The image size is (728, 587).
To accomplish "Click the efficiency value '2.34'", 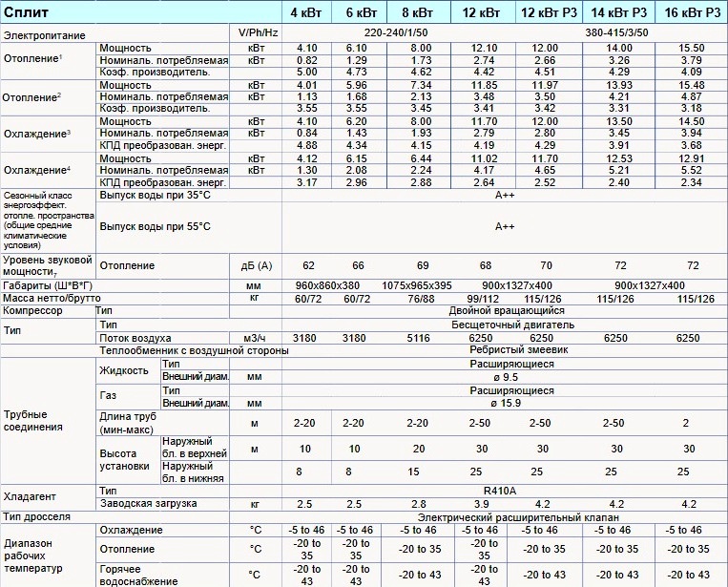I will [x=692, y=182].
